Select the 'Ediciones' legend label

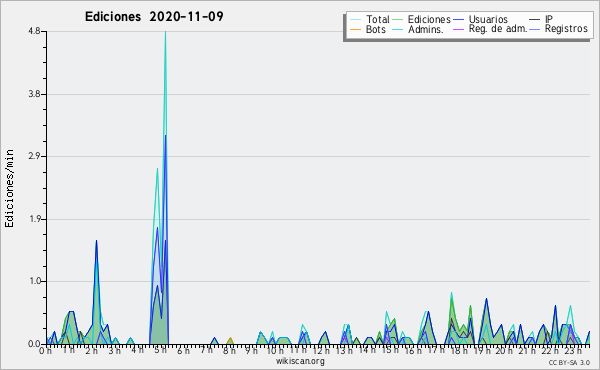coord(429,19)
